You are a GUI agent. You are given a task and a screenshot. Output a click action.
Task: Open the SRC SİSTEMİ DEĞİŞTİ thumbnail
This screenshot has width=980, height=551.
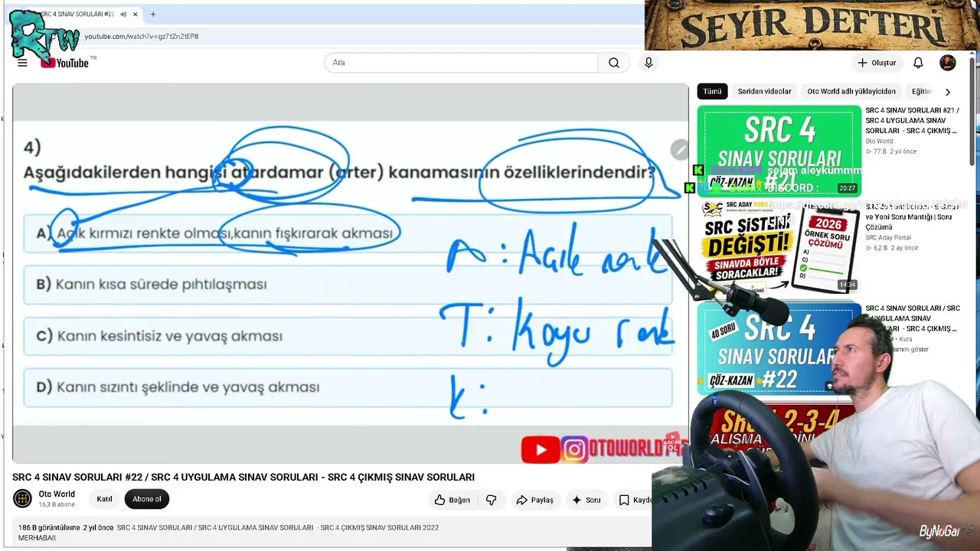[x=779, y=248]
